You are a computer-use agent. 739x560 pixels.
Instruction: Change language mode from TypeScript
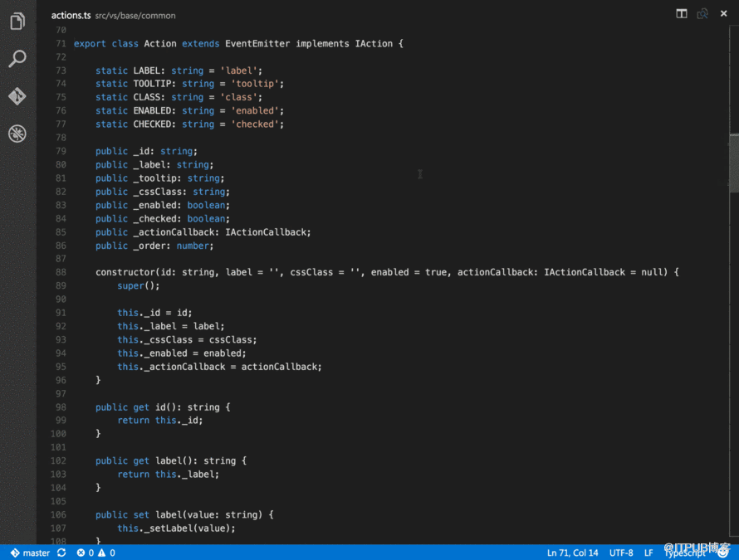click(x=684, y=553)
